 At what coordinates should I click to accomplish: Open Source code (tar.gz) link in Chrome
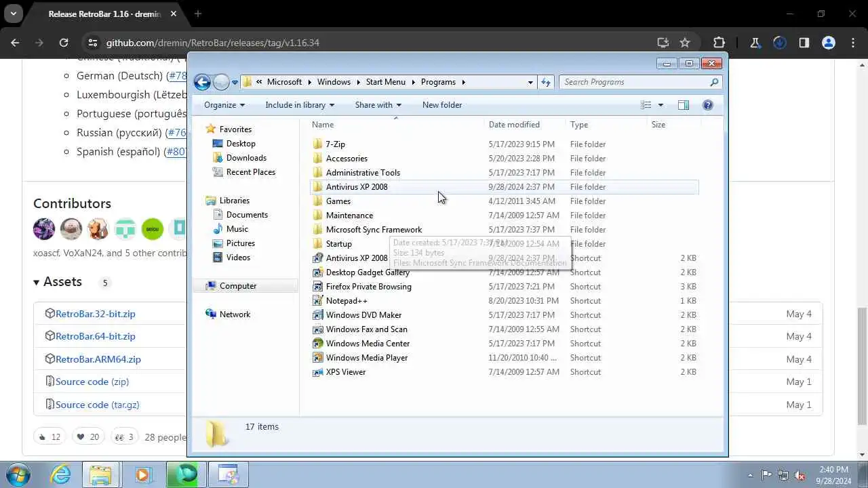click(x=97, y=405)
